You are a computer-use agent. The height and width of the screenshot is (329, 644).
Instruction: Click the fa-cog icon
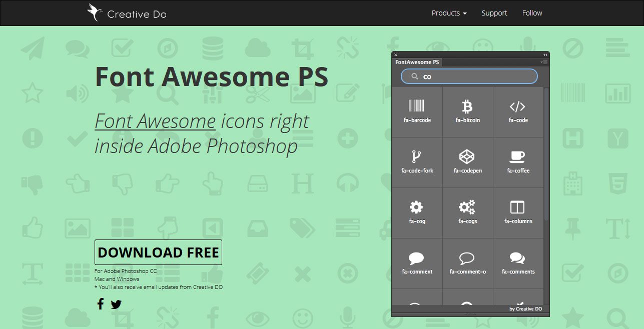pos(417,211)
